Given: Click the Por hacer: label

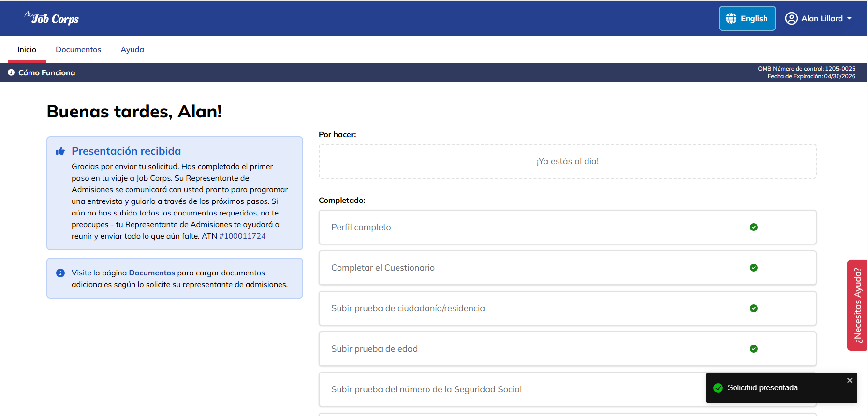Looking at the screenshot, I should click(x=338, y=135).
